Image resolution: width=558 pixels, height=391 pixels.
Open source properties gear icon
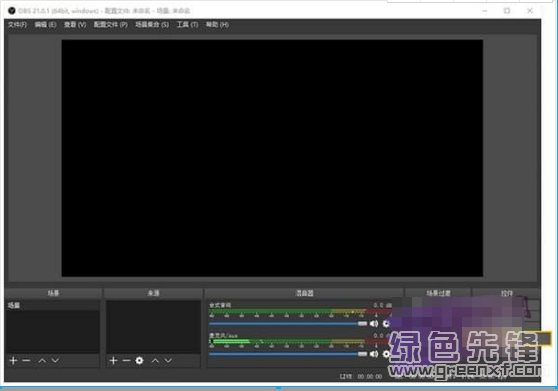pos(140,360)
